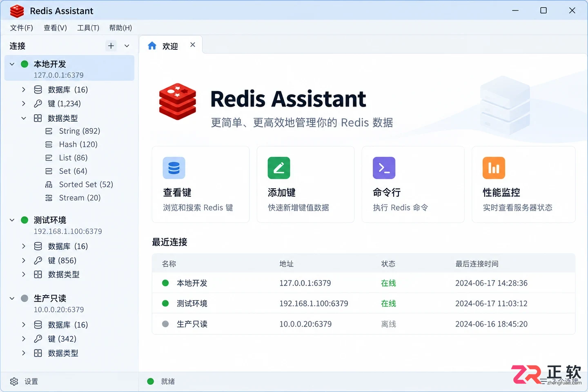Click the settings gear icon
This screenshot has width=588, height=392.
pos(14,381)
